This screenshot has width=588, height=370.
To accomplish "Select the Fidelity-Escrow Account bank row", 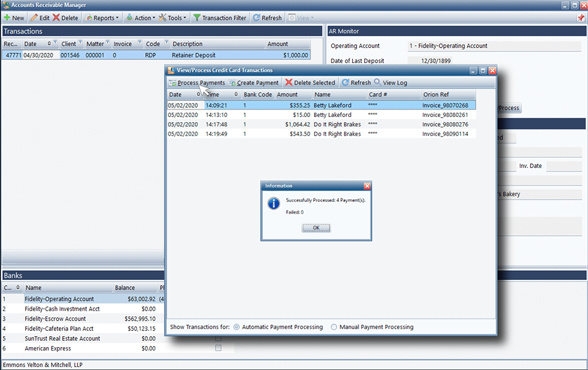I will pos(55,319).
